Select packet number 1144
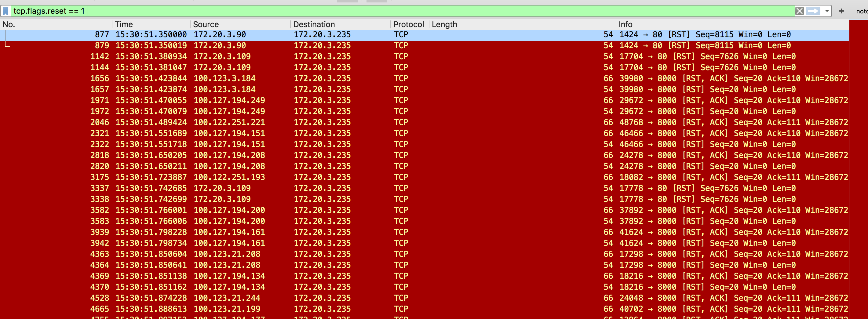The image size is (868, 319). pyautogui.click(x=425, y=67)
